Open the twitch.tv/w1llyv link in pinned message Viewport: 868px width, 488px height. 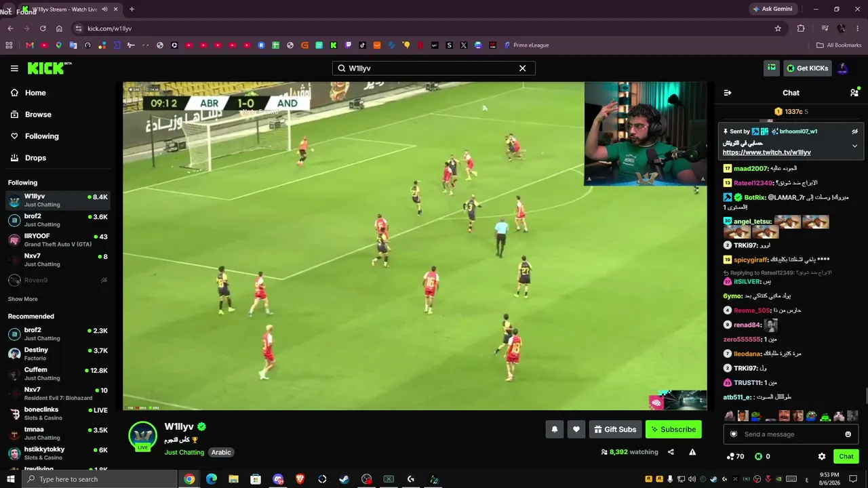[x=766, y=152]
